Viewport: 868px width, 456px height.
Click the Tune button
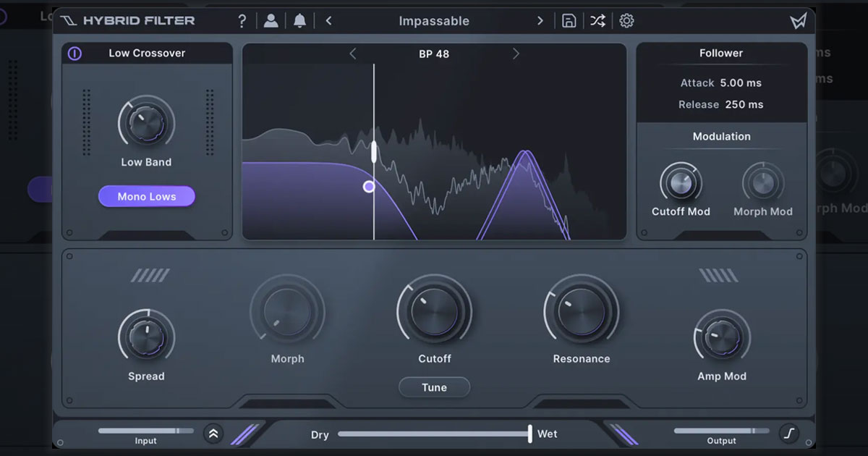click(x=434, y=387)
